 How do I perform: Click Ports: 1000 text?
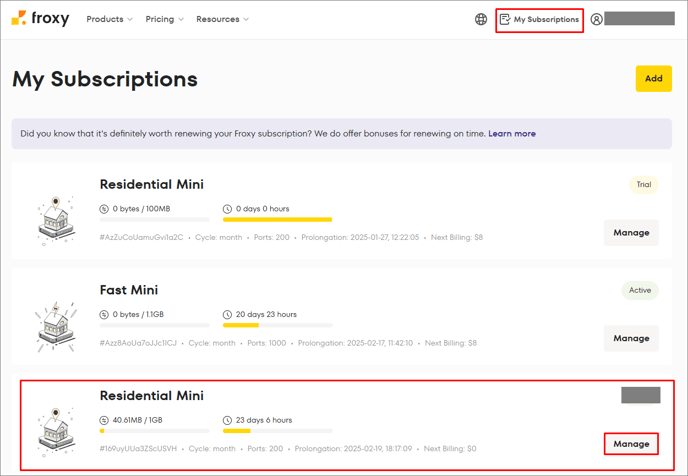(267, 343)
